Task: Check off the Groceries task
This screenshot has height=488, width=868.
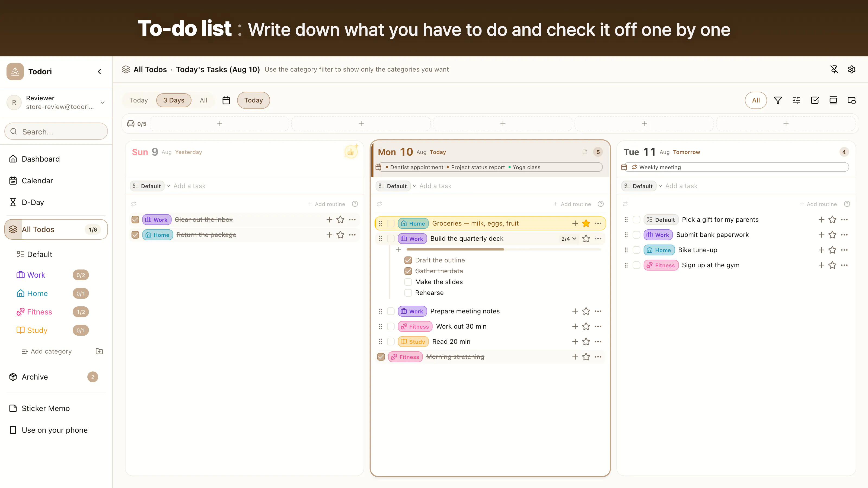Action: coord(391,223)
